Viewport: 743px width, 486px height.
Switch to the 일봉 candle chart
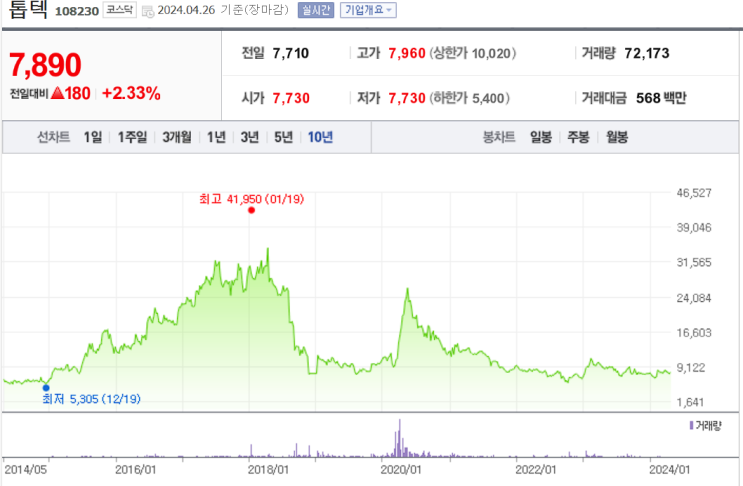point(541,137)
